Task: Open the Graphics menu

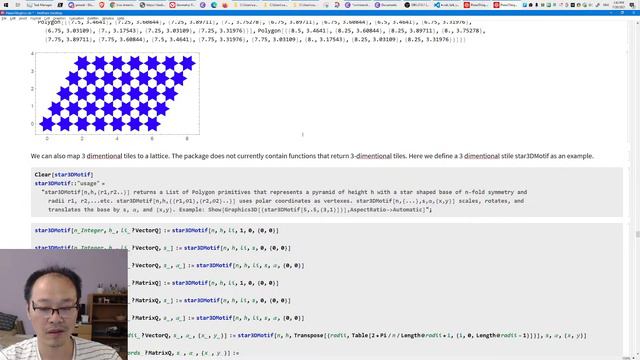Action: point(59,18)
